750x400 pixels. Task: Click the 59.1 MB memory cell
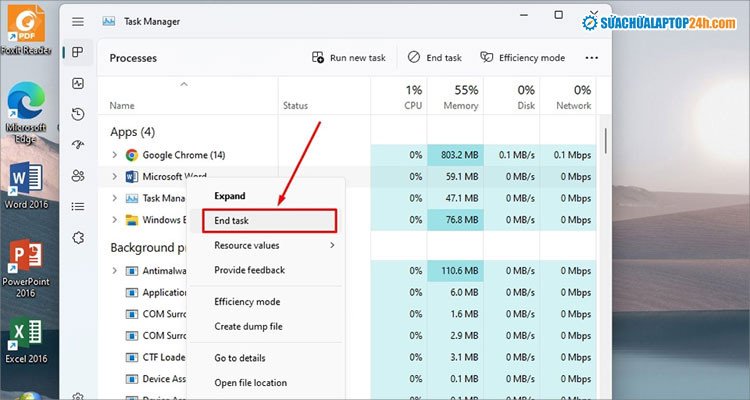pos(455,177)
